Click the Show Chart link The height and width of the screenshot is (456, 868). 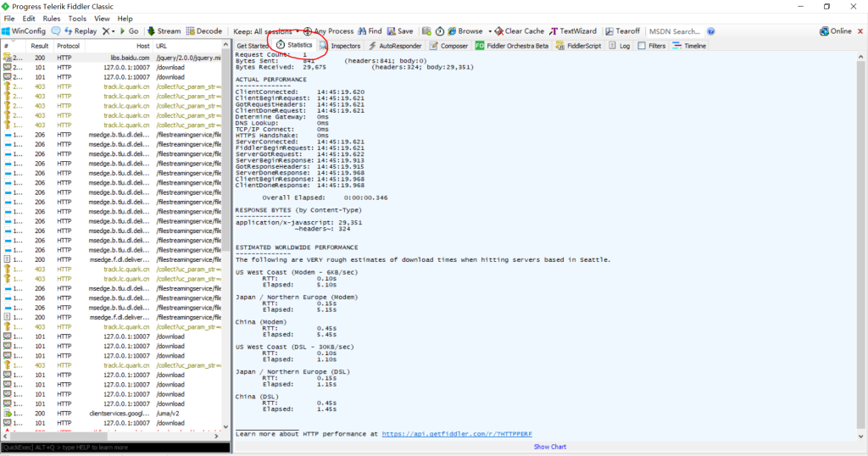point(549,447)
